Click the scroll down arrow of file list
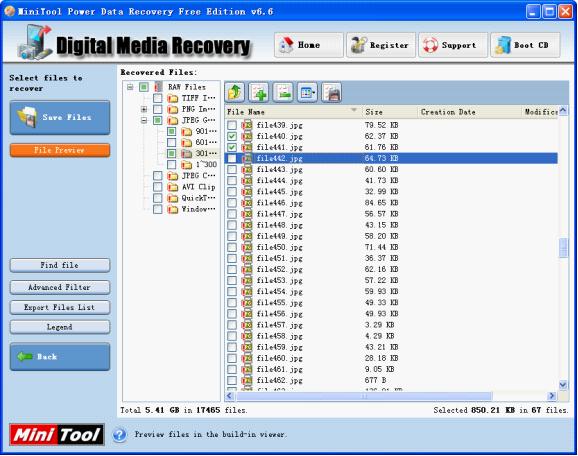 (563, 385)
